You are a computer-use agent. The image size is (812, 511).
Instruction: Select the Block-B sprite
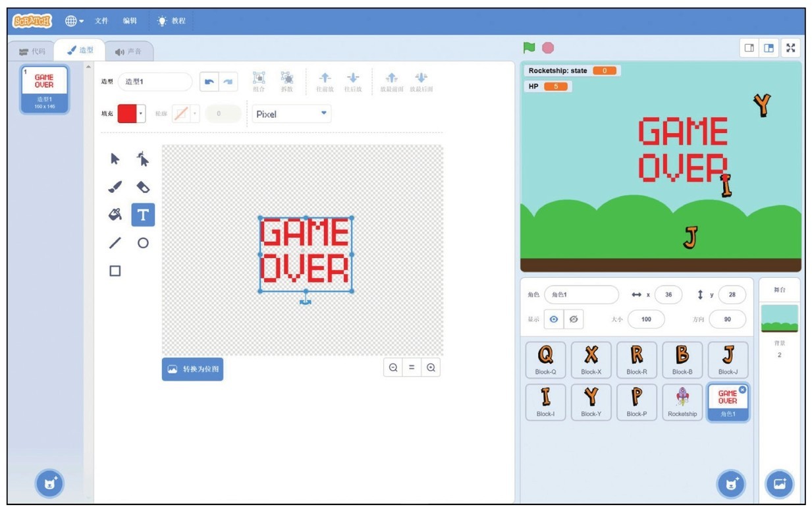pos(682,360)
